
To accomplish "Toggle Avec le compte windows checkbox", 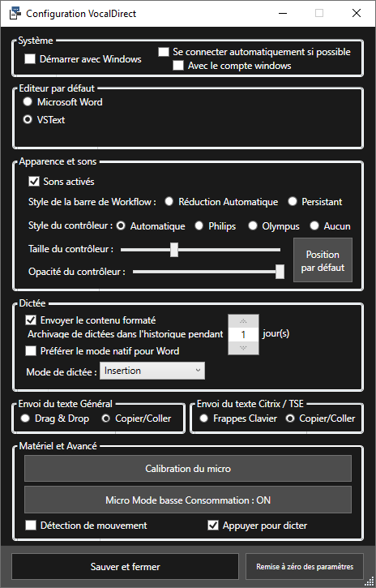I will [178, 66].
